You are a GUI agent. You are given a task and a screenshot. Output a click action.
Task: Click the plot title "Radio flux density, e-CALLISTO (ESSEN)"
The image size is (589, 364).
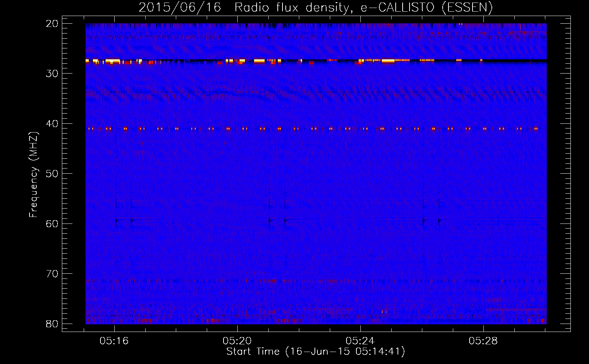tap(363, 8)
